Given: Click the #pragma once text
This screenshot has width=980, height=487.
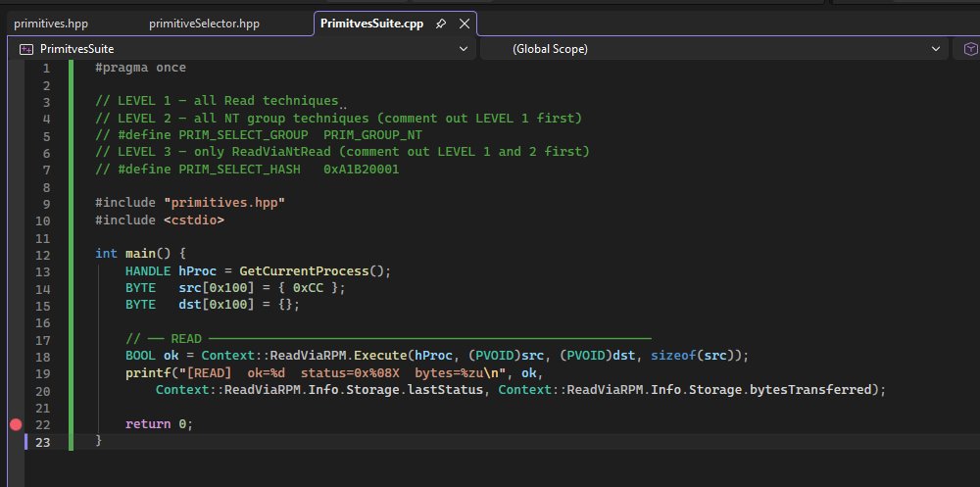Looking at the screenshot, I should click(x=140, y=68).
